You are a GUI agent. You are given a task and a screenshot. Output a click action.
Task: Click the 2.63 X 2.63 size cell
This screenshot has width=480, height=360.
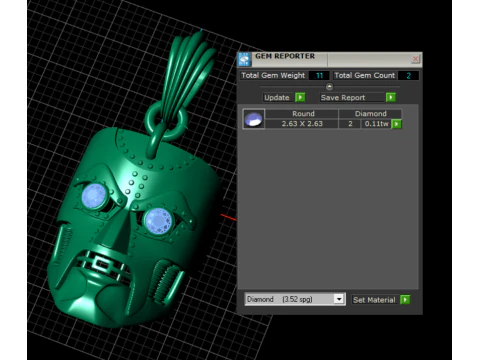pos(302,124)
